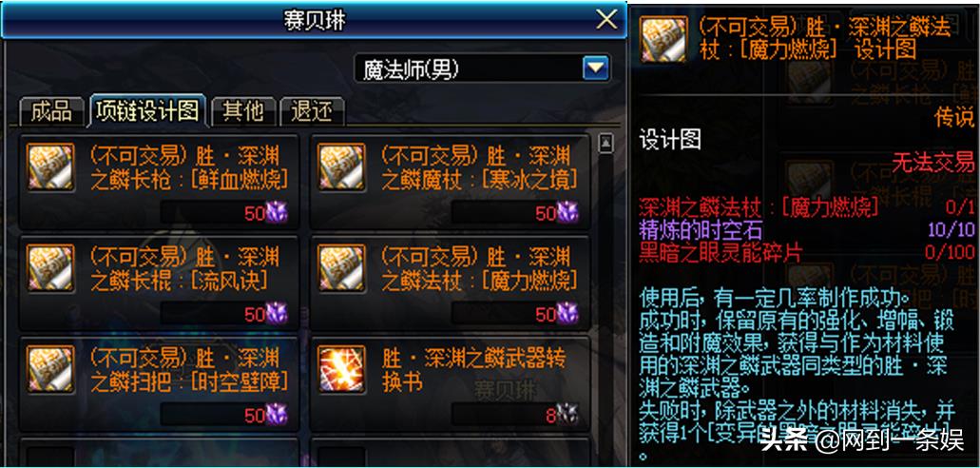Click the 胜·深渊之鳞武器转换书 icon
The height and width of the screenshot is (468, 980).
point(341,369)
